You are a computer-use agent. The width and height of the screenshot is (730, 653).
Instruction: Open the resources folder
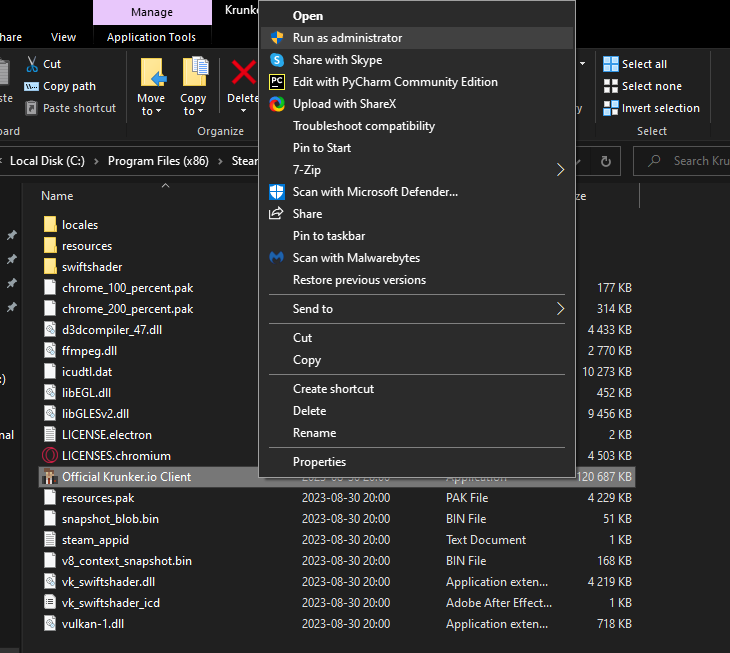coord(87,245)
